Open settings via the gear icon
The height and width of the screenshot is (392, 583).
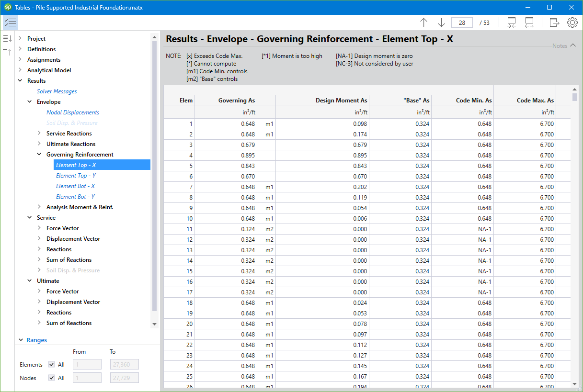572,22
